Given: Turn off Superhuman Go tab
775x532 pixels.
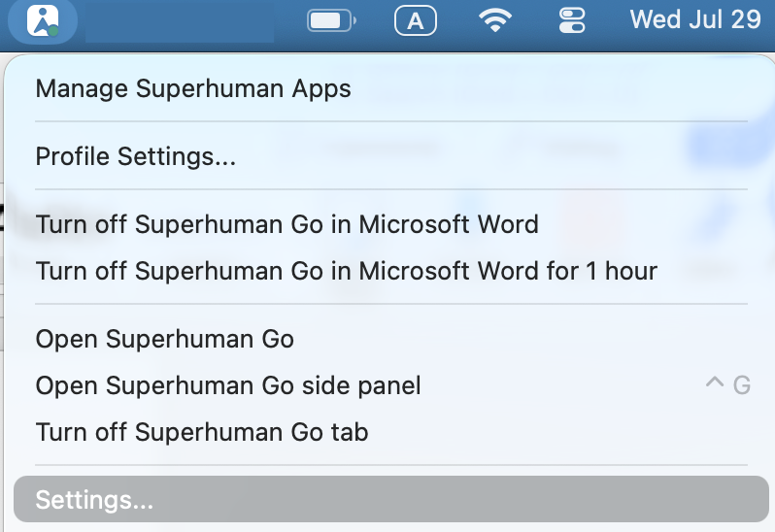Looking at the screenshot, I should [391, 432].
